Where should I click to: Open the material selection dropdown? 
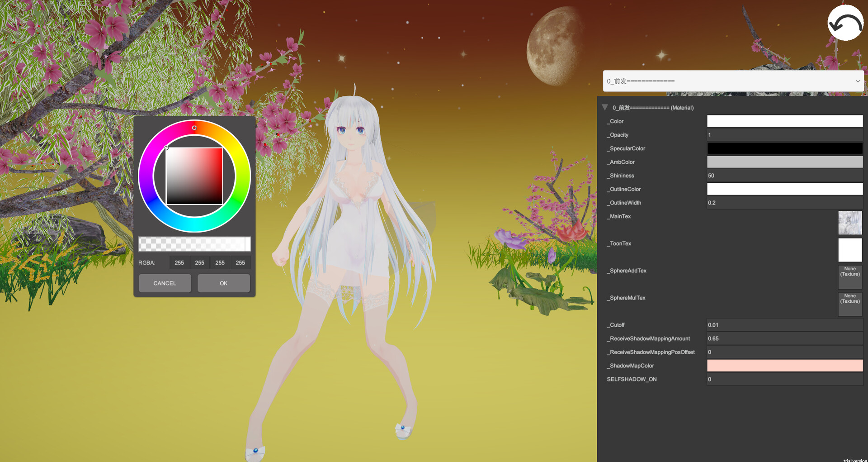click(x=733, y=81)
